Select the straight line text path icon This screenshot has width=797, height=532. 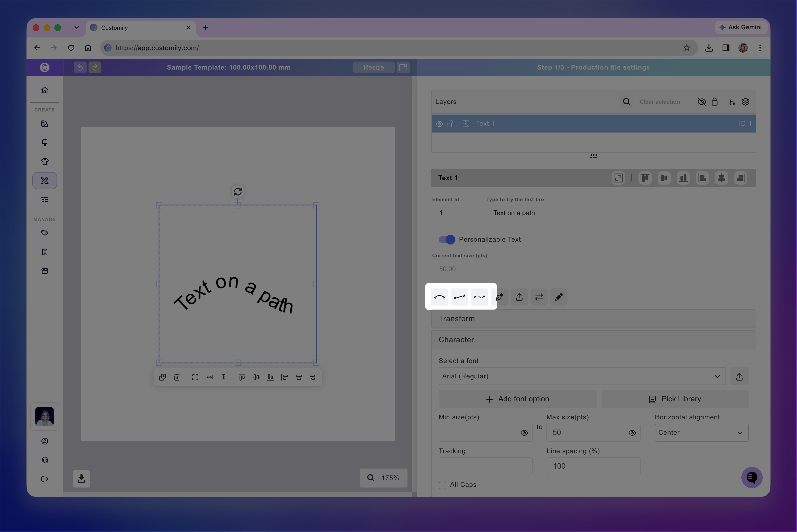[459, 297]
